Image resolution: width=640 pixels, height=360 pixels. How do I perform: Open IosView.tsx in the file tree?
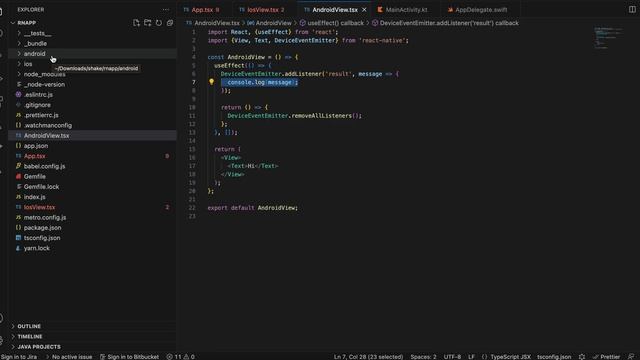(x=39, y=207)
